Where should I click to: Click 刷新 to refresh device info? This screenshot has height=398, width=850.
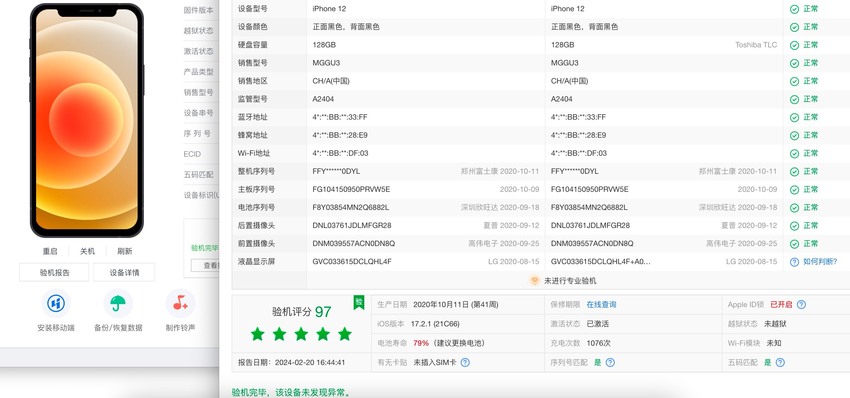(125, 251)
